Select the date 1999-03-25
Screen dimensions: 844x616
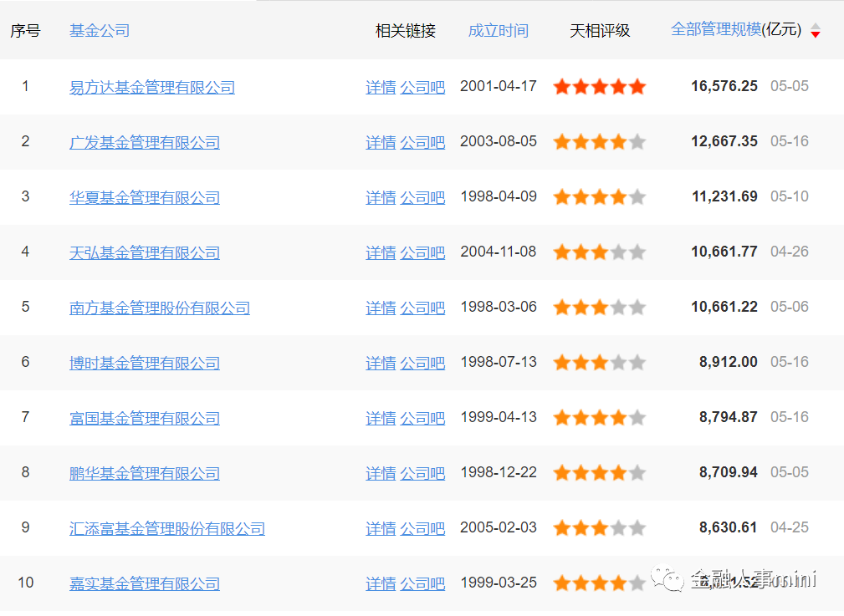coord(499,583)
